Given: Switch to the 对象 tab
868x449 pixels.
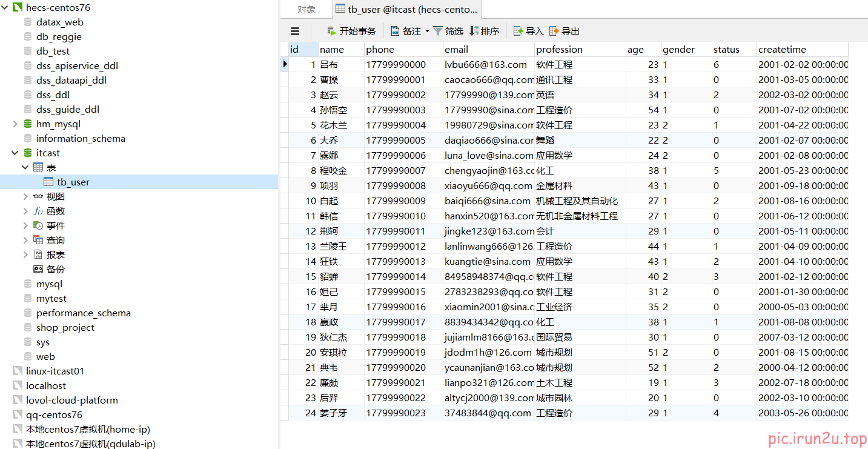Looking at the screenshot, I should [x=306, y=9].
